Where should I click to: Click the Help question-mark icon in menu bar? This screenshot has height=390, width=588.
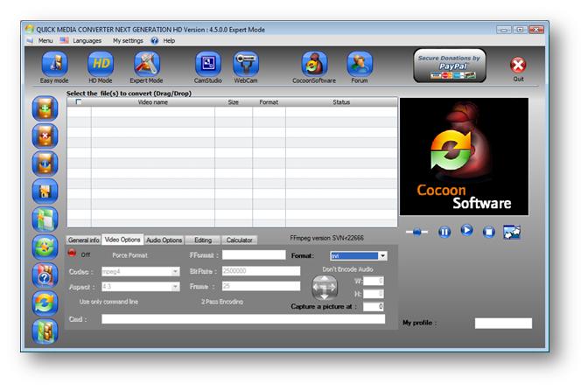click(155, 40)
